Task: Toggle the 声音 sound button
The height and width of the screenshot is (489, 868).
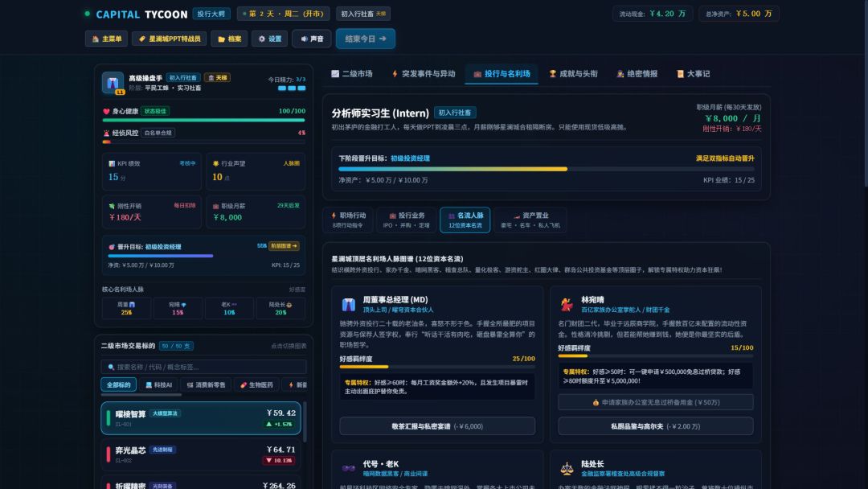Action: click(x=312, y=39)
